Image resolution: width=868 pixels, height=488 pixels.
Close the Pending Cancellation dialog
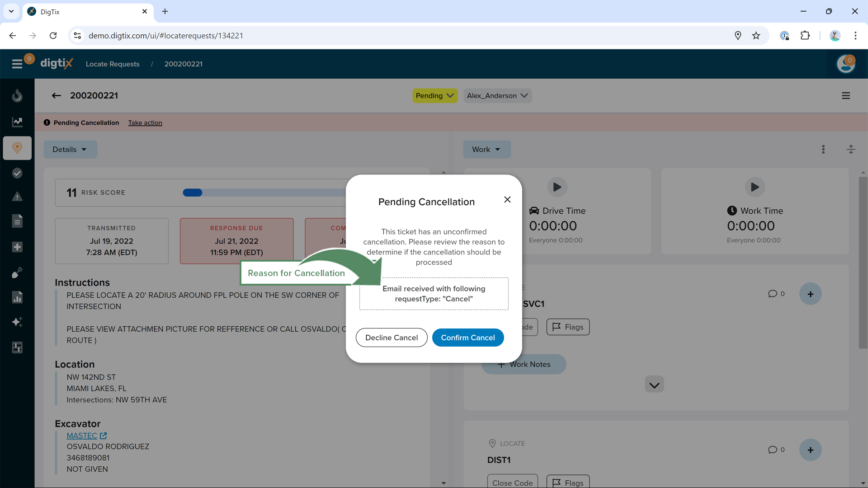click(x=507, y=200)
